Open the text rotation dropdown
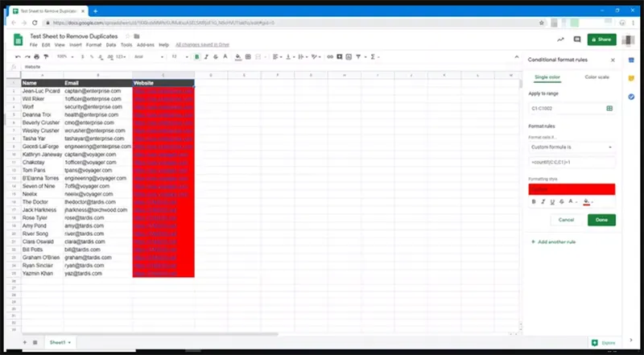This screenshot has width=644, height=355. coord(316,56)
